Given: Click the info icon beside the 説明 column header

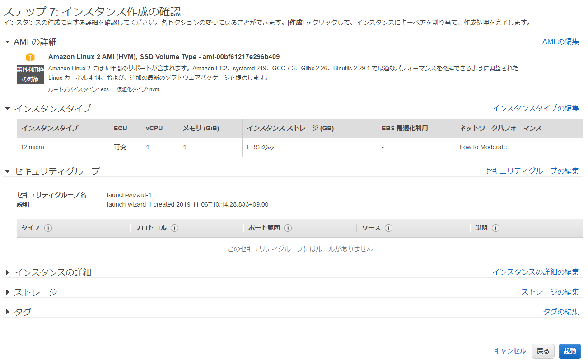Looking at the screenshot, I should 495,228.
